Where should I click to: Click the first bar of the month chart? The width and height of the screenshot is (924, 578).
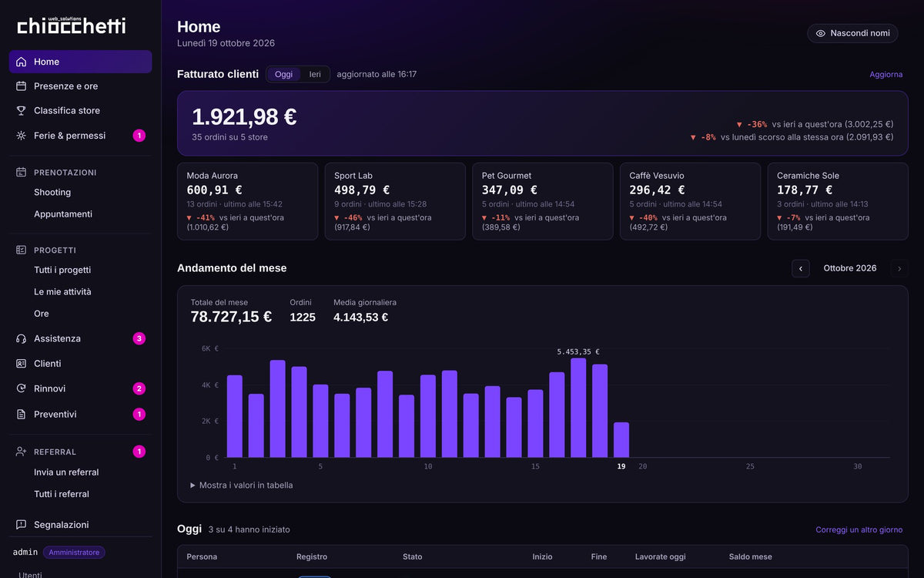(x=234, y=416)
